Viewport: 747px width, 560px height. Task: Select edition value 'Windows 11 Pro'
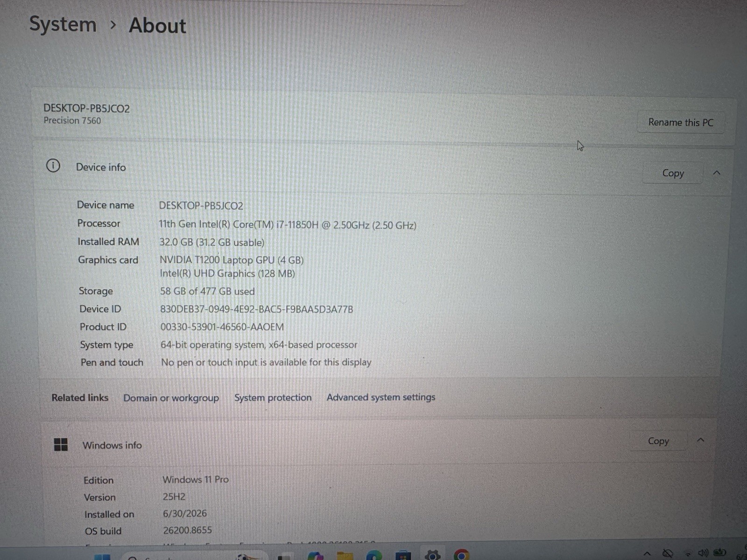196,479
